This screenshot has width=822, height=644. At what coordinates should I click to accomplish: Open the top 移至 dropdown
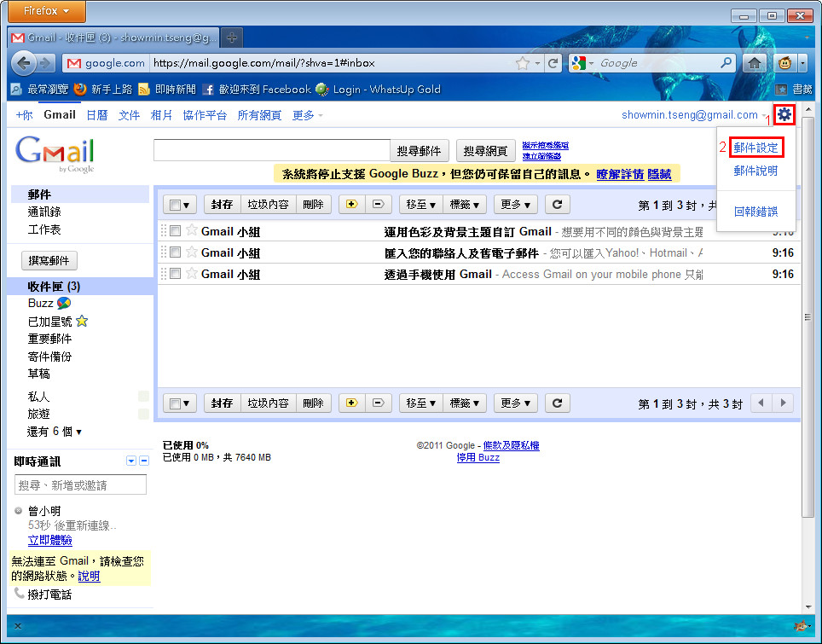[421, 204]
